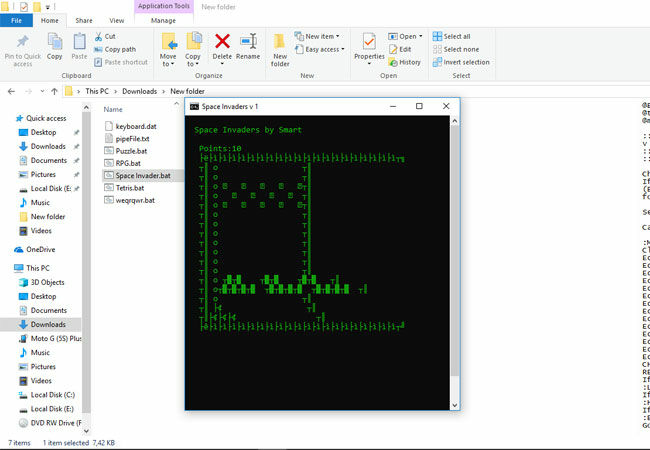Viewport: 650px width, 450px height.
Task: Expand the Delete dropdown arrow
Action: click(222, 64)
